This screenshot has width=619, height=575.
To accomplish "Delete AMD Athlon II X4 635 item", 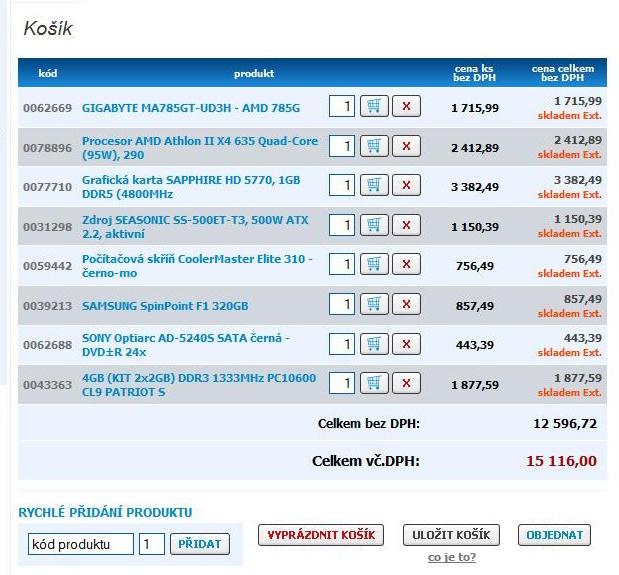I will tap(406, 146).
